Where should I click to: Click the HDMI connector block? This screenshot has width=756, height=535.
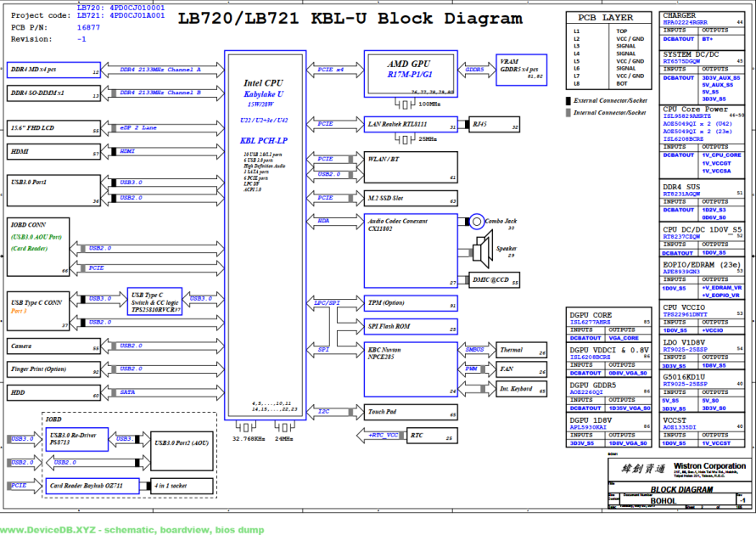pos(53,151)
